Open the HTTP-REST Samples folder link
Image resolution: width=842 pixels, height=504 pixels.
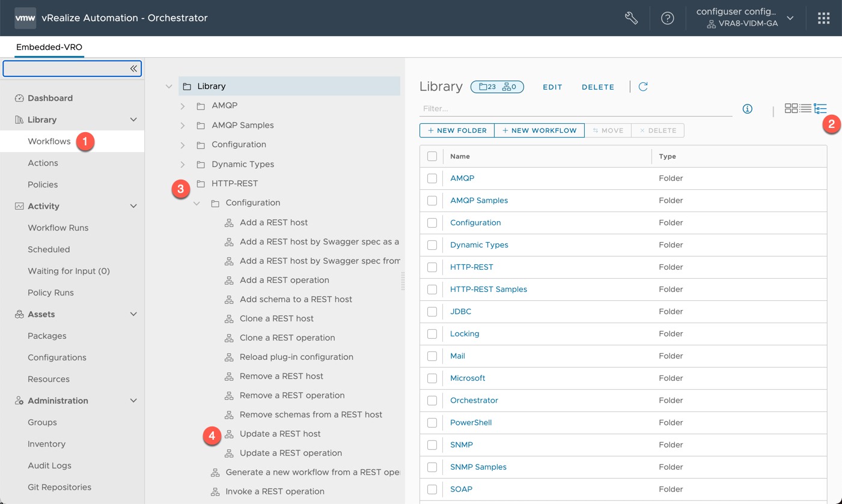489,290
